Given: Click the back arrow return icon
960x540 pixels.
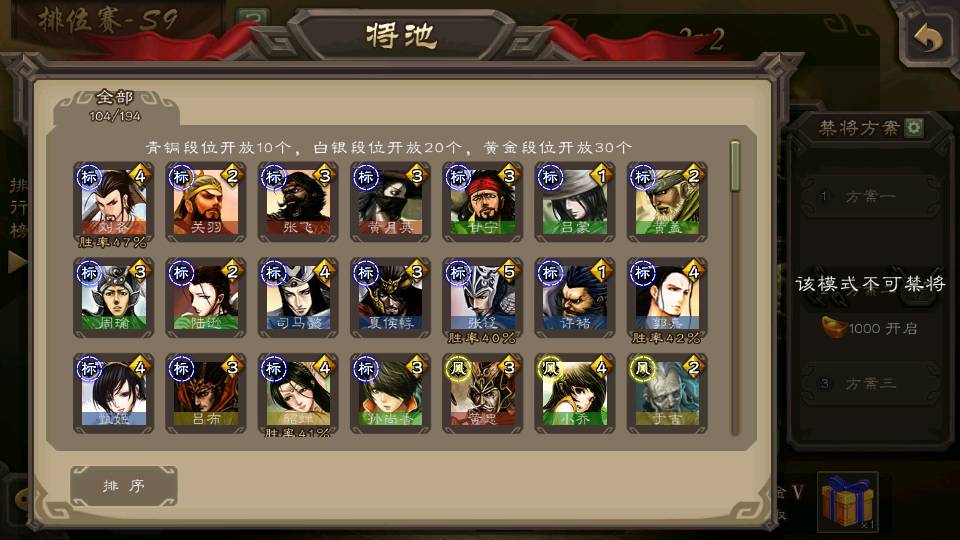Looking at the screenshot, I should tap(928, 38).
